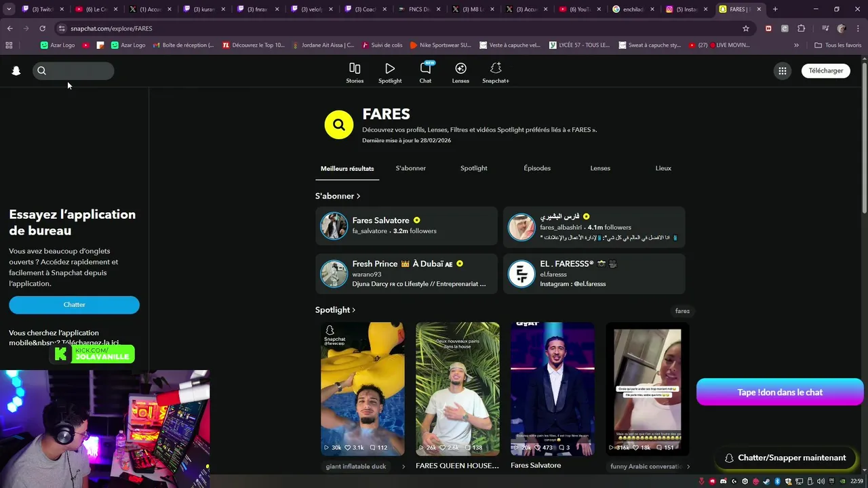Open the LYCÉE 57 bookmark
The width and height of the screenshot is (868, 488).
pos(579,45)
